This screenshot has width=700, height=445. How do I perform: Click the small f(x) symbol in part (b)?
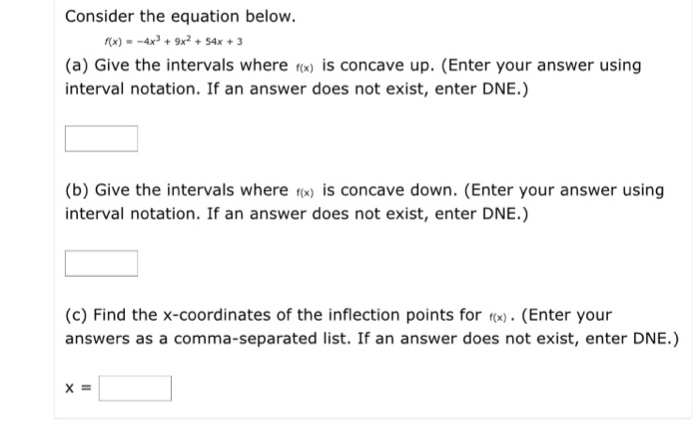click(x=305, y=193)
